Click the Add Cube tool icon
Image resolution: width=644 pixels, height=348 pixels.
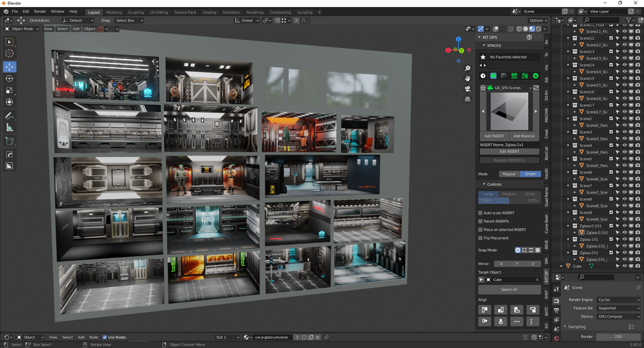coord(10,141)
